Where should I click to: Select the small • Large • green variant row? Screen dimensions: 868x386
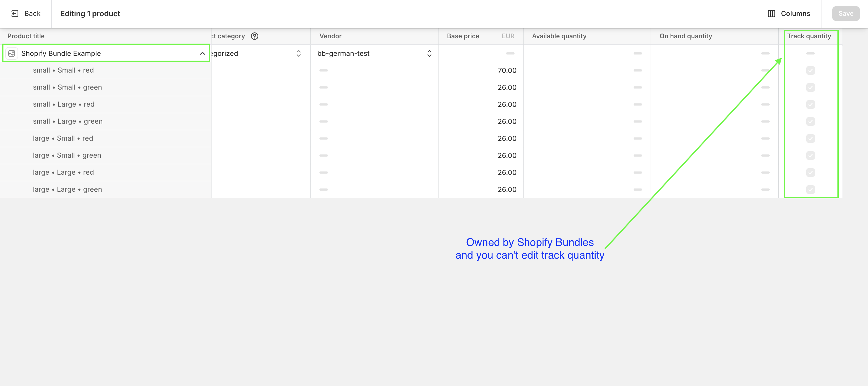click(x=106, y=121)
